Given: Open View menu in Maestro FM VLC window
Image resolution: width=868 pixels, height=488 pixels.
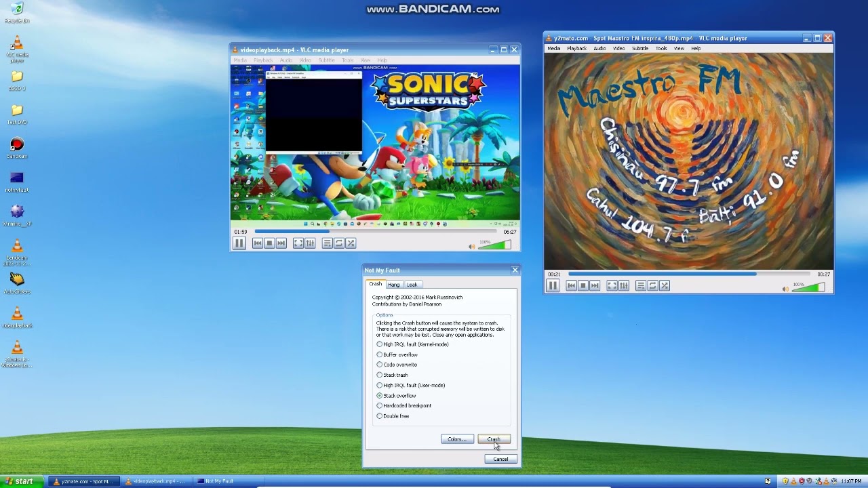Looking at the screenshot, I should pos(679,49).
